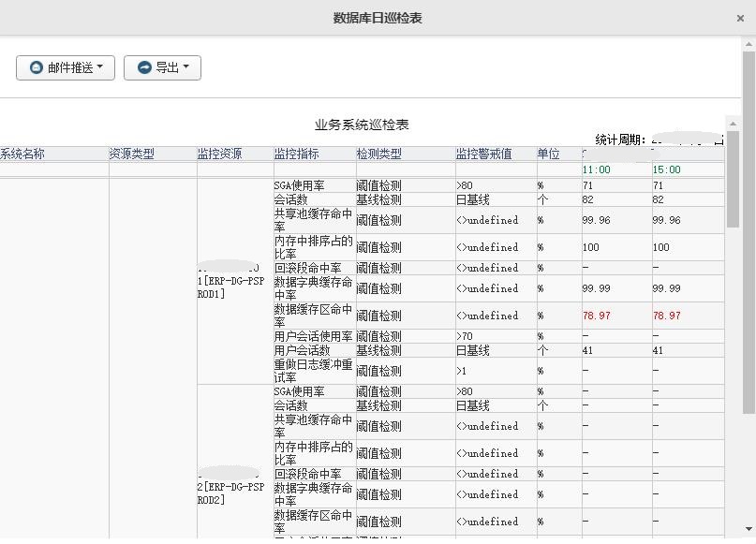Click the 邮件推送 mail push button
This screenshot has height=544, width=756.
tap(64, 66)
